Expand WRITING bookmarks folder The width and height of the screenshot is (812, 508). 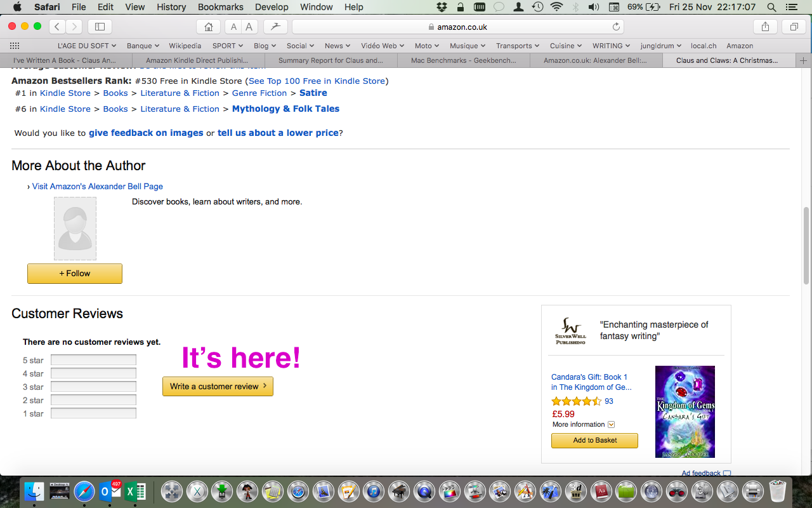coord(612,46)
